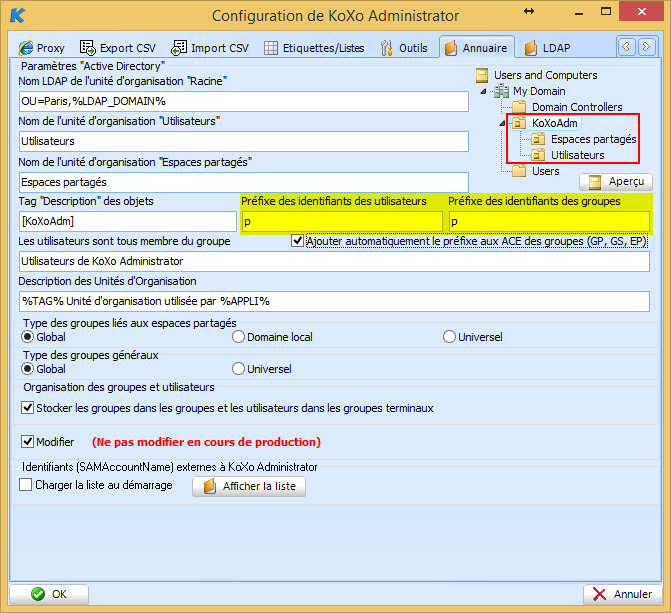Viewport: 671px width, 613px height.
Task: Select Espaces partagés label in the tree
Action: point(594,139)
